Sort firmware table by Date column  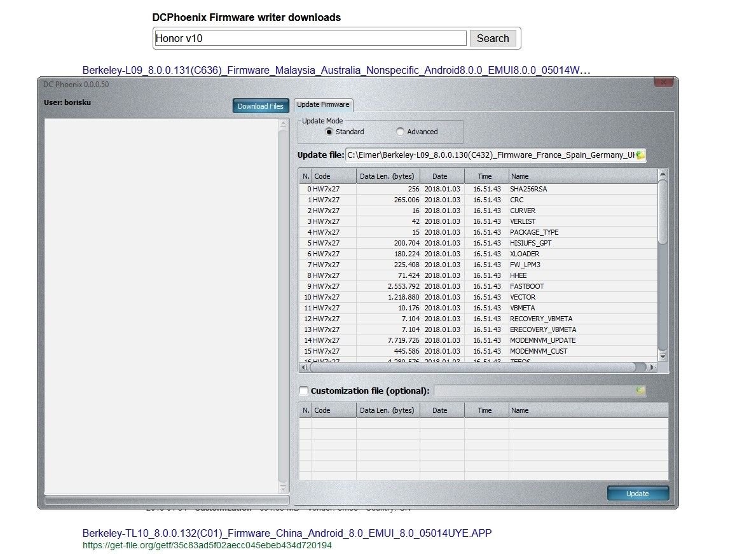pos(442,176)
